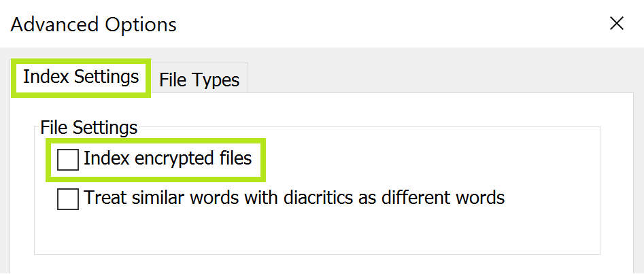
Task: Select the Index Settings tab
Action: point(81,77)
